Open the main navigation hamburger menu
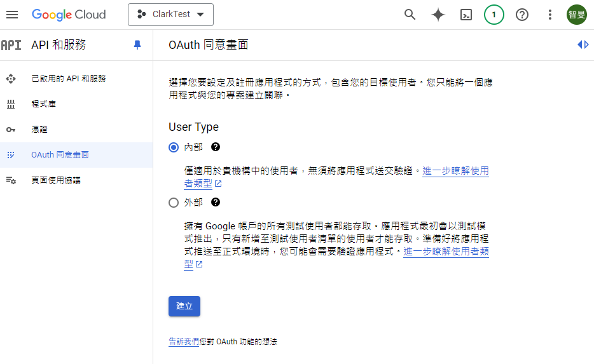594x364 pixels. pos(12,15)
